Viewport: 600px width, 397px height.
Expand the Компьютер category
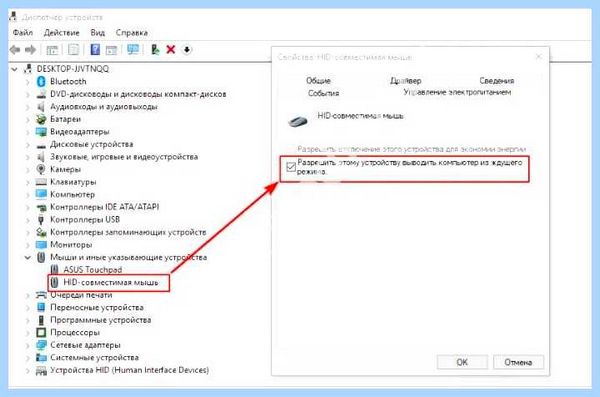27,194
